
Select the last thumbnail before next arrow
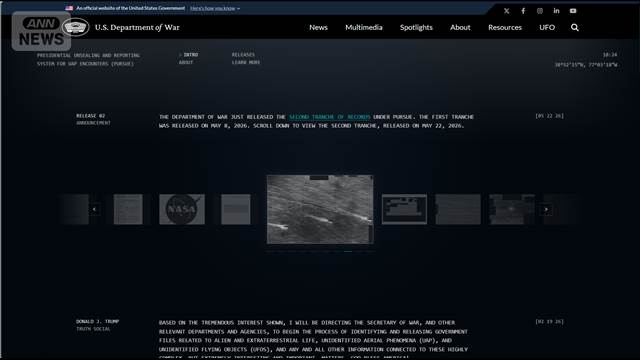click(x=512, y=209)
